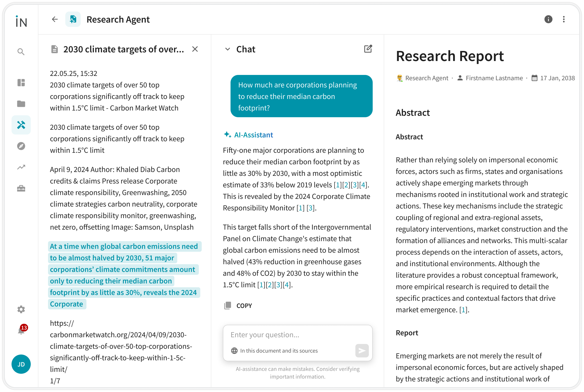The width and height of the screenshot is (584, 392).
Task: Go back with the arrow button
Action: point(55,19)
